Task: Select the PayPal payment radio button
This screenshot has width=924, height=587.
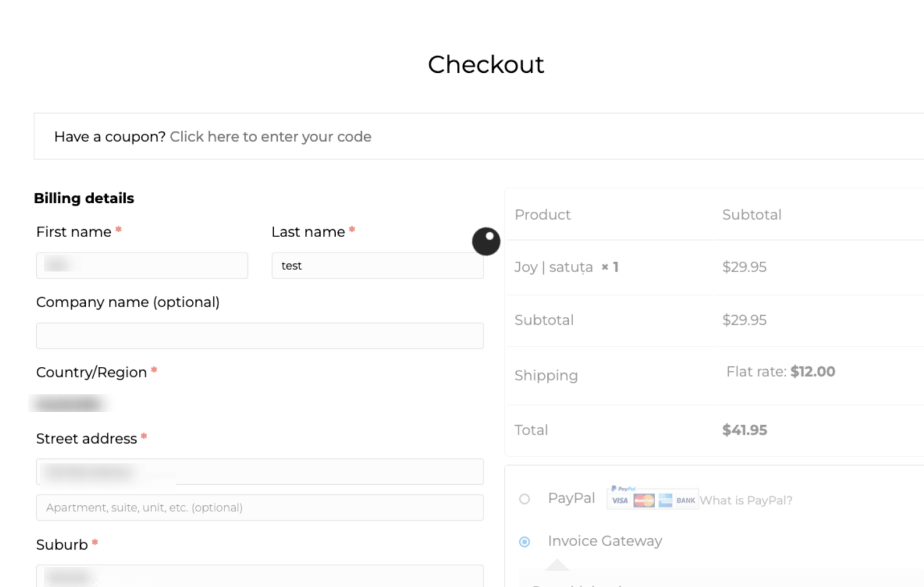Action: [524, 499]
